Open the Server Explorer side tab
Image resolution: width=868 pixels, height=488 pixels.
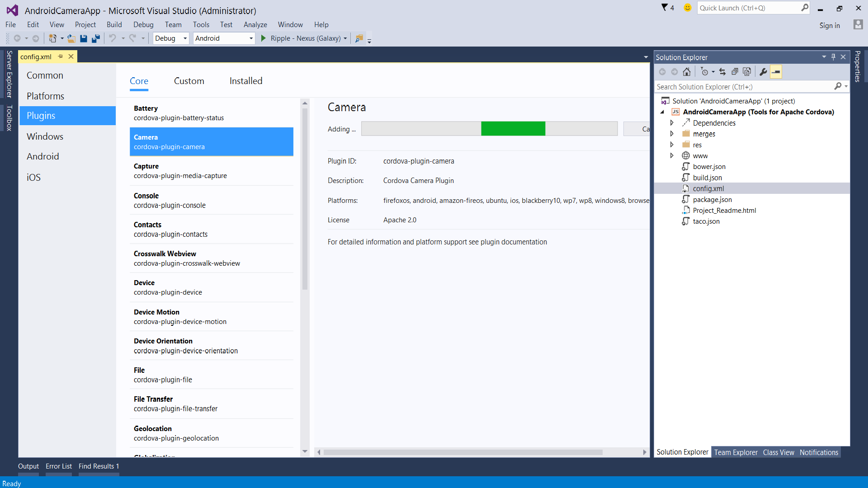tap(9, 74)
